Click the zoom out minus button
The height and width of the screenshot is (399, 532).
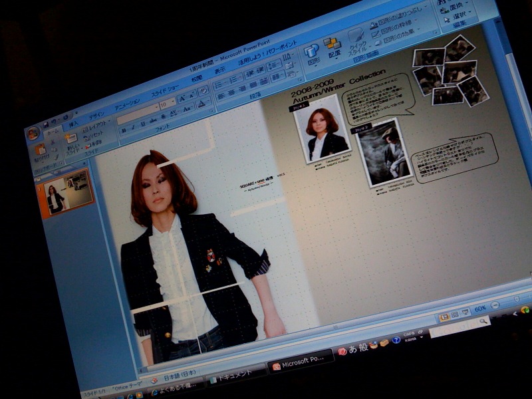495,304
